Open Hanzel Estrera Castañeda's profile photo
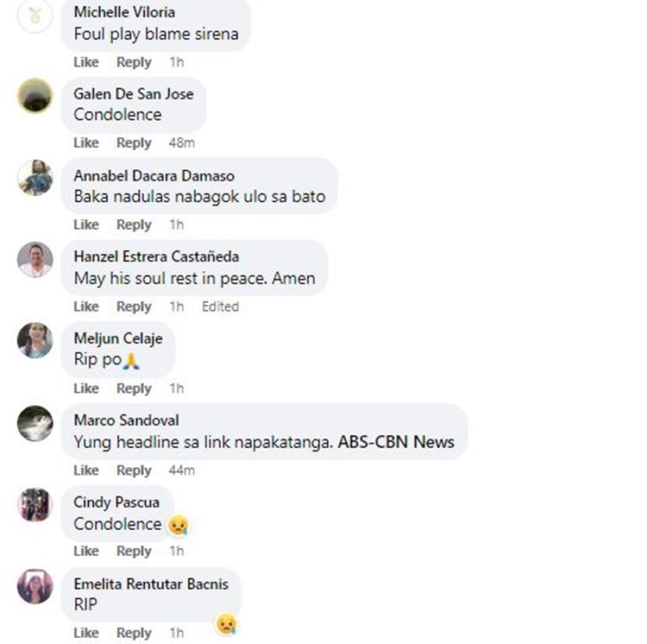Viewport: 647px width, 644px height. coord(35,259)
